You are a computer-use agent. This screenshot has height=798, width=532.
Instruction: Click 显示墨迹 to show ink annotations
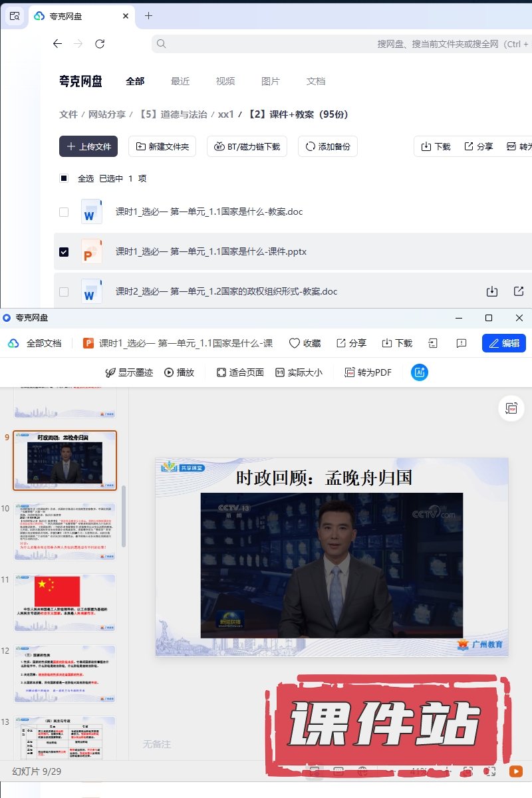129,372
